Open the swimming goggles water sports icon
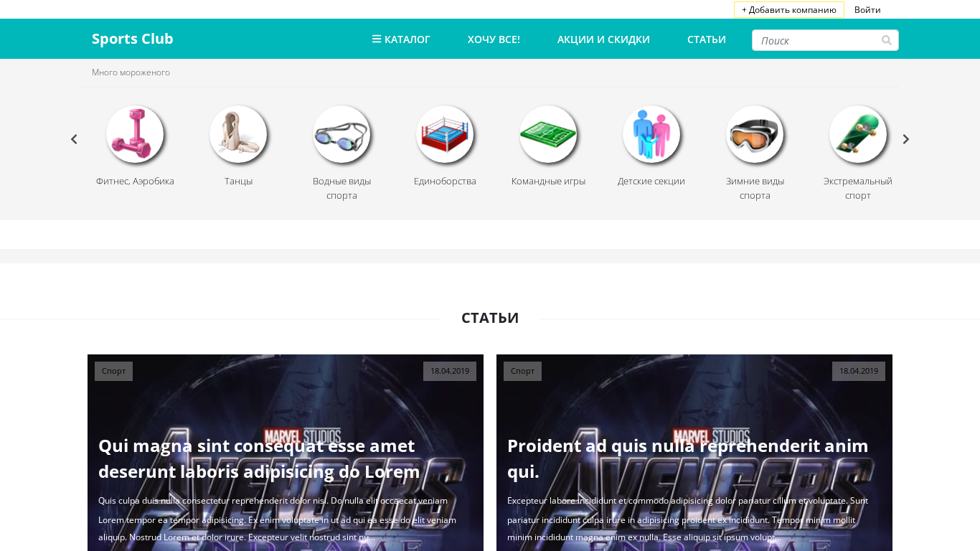Image resolution: width=980 pixels, height=551 pixels. point(341,134)
